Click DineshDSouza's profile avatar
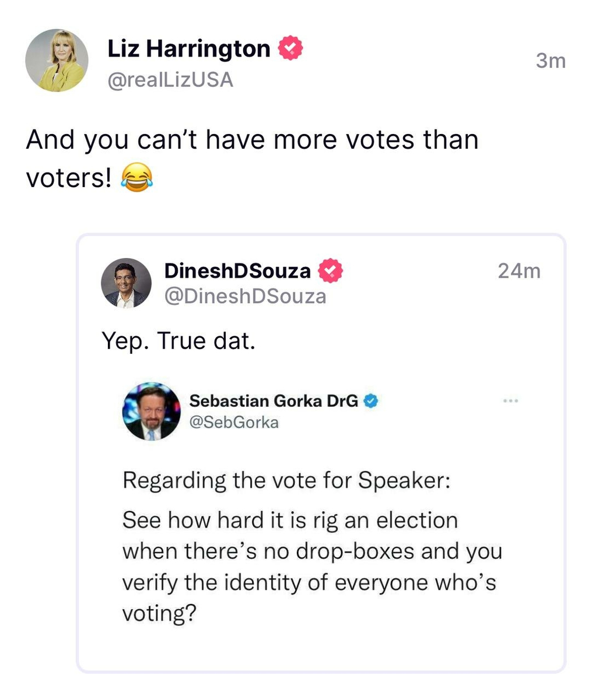The width and height of the screenshot is (592, 700). click(126, 283)
